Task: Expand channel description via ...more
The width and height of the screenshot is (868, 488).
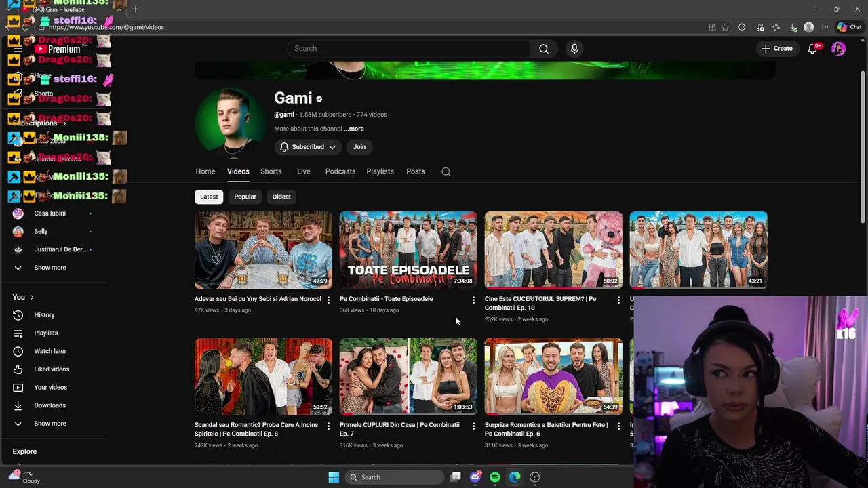Action: [353, 129]
